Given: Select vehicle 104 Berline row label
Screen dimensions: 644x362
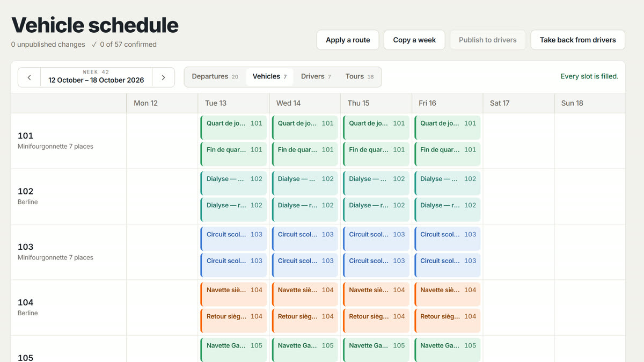Looking at the screenshot, I should coord(69,307).
